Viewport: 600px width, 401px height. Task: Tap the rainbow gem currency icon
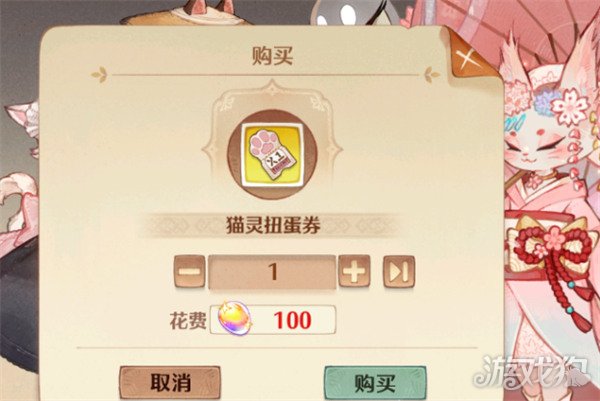coord(234,318)
